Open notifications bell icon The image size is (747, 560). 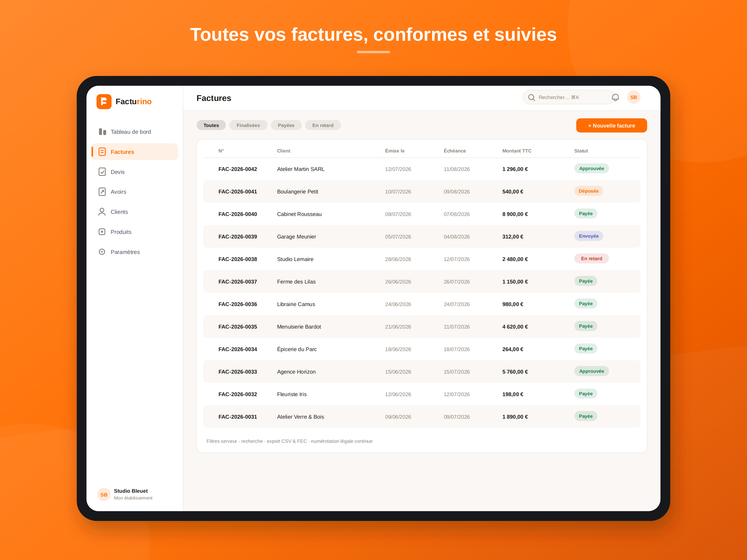(615, 98)
